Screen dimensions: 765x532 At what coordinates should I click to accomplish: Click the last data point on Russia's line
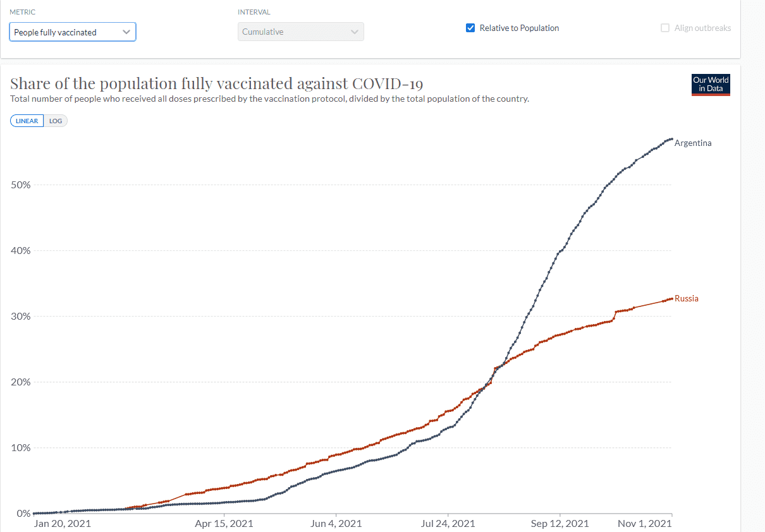[671, 299]
